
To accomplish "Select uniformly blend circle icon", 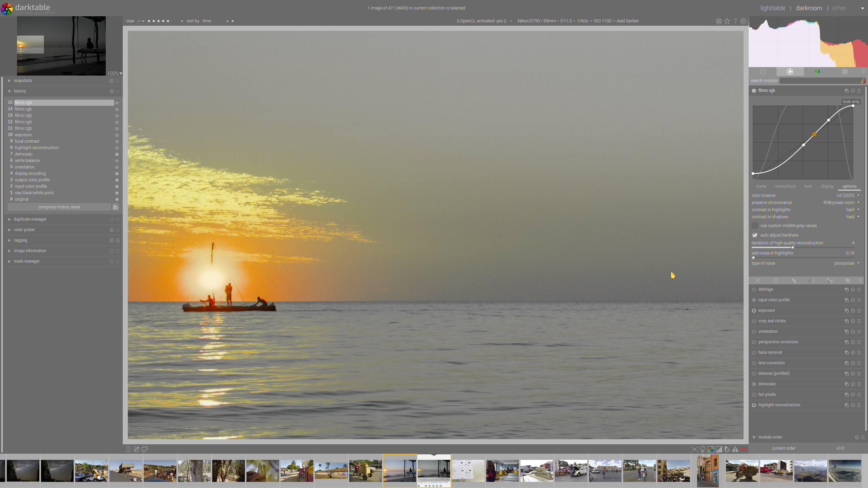I will tap(776, 280).
